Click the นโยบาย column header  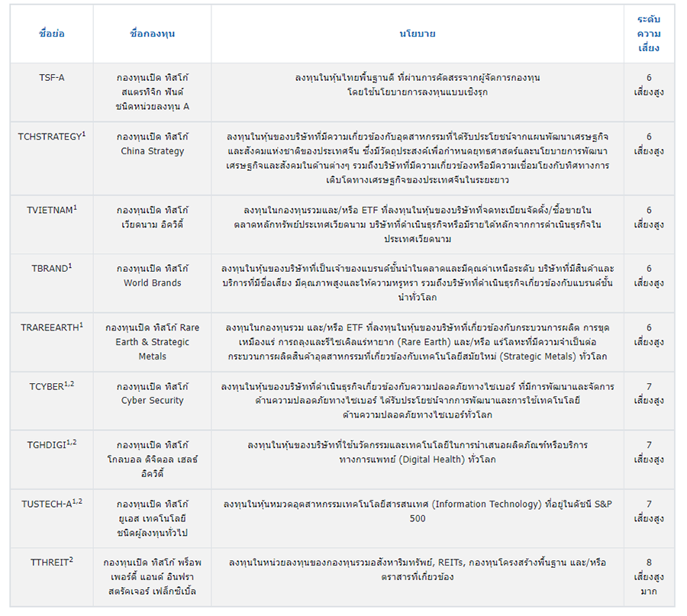point(417,34)
